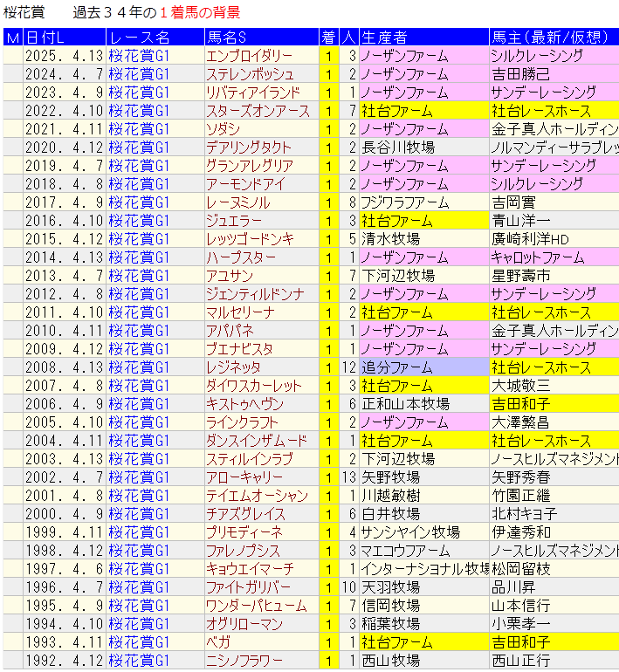Open the 桜花賞G1 race link for 1992

point(139,661)
